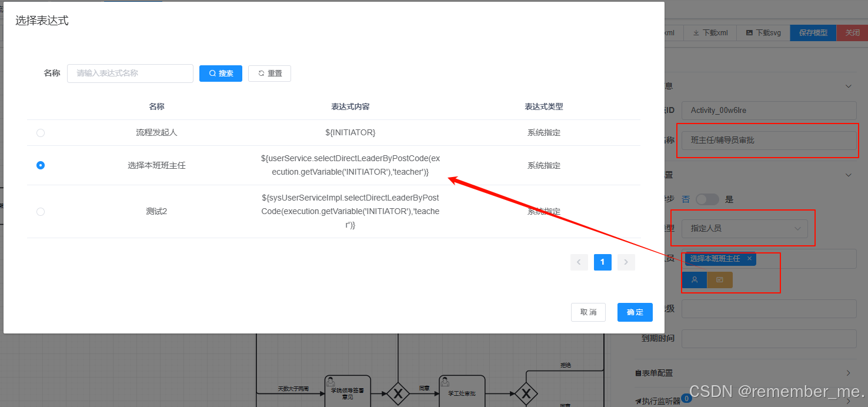868x407 pixels.
Task: Click page 1 in the pagination
Action: coord(602,262)
